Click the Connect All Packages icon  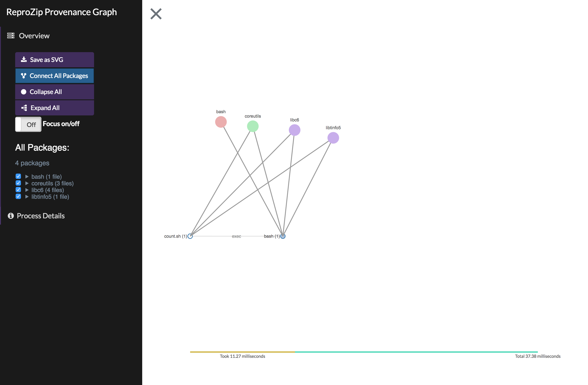pos(23,76)
